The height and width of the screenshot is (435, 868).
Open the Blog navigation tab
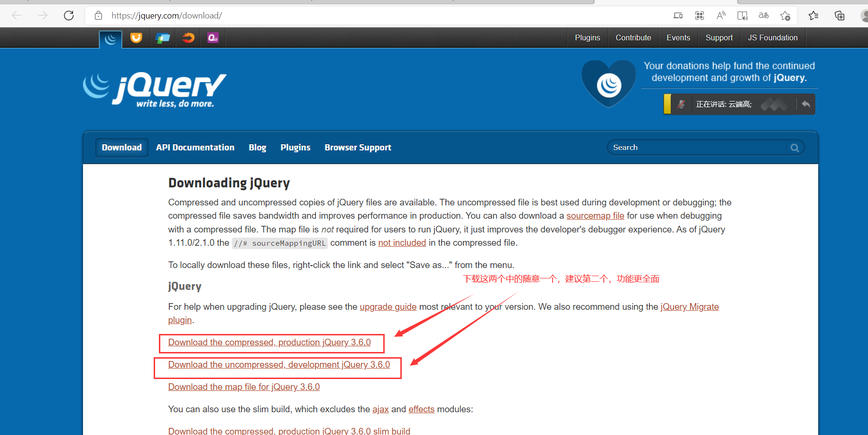point(258,148)
